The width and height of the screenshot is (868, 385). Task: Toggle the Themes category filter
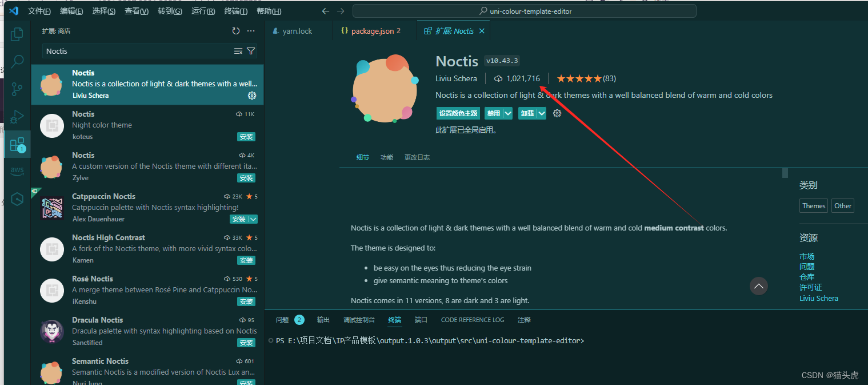pos(813,205)
